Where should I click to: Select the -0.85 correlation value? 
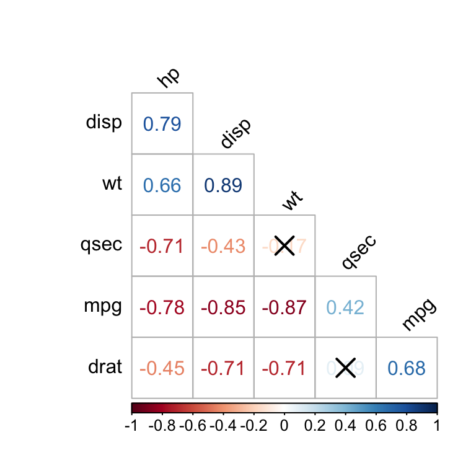223,307
